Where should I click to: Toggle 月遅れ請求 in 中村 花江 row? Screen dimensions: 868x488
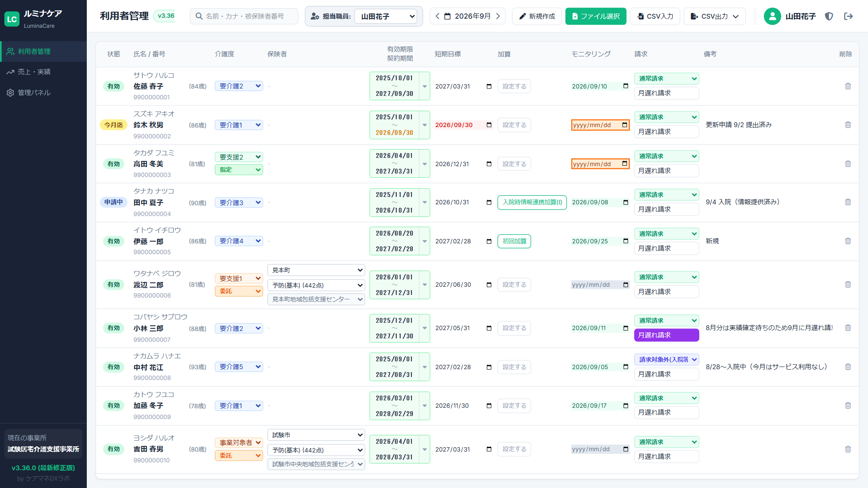666,374
